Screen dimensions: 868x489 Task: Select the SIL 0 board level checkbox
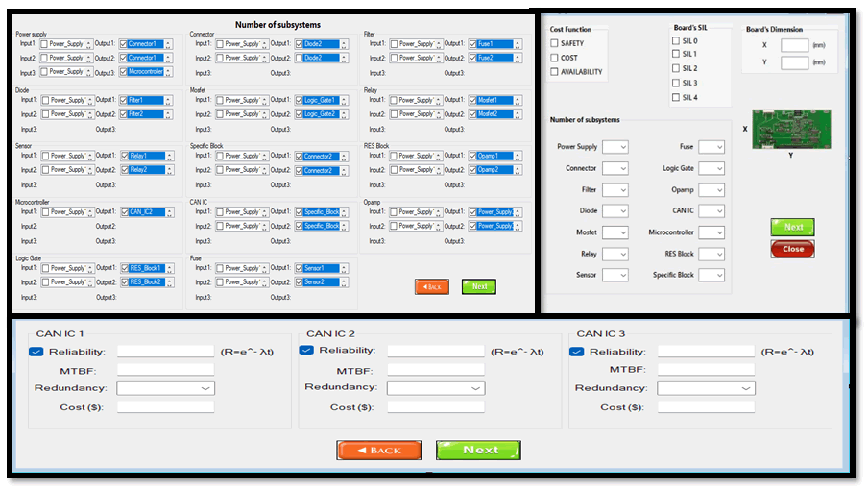tap(676, 40)
